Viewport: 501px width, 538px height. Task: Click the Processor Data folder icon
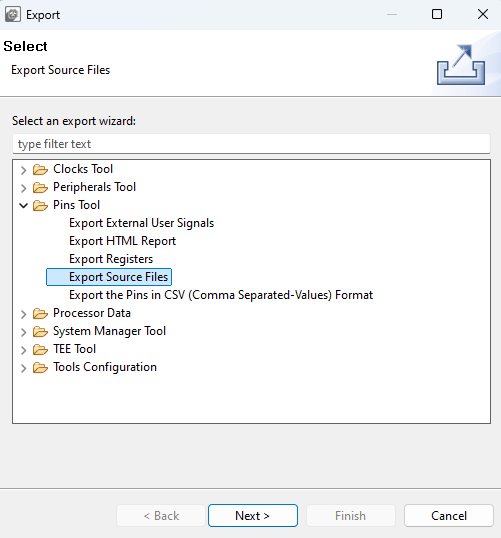tap(40, 313)
